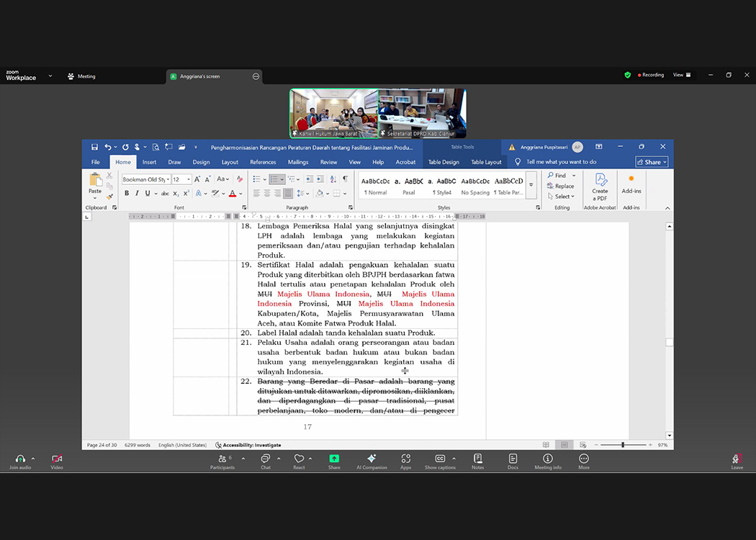Toggle Align Left paragraph alignment
This screenshot has width=756, height=540.
point(256,194)
